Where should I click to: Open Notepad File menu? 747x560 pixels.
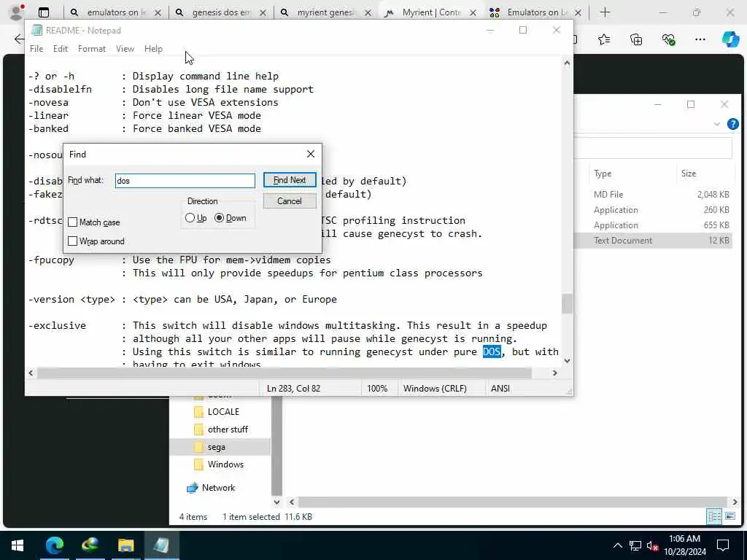tap(36, 49)
